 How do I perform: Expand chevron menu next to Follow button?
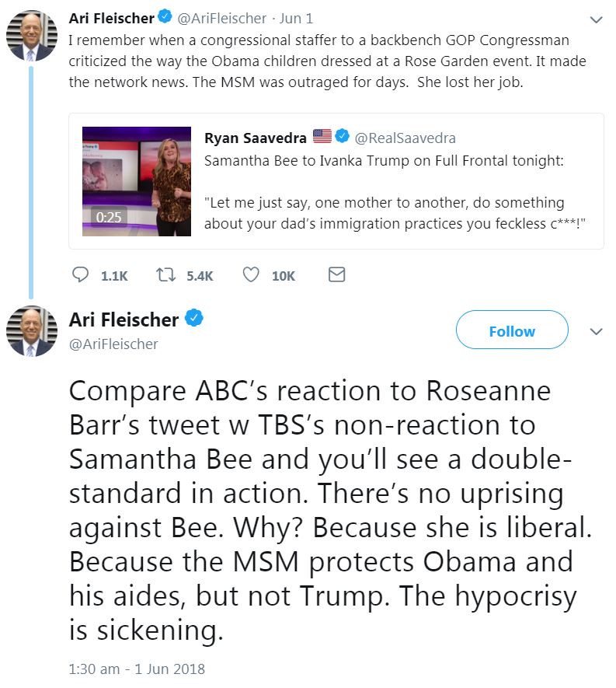pos(596,331)
